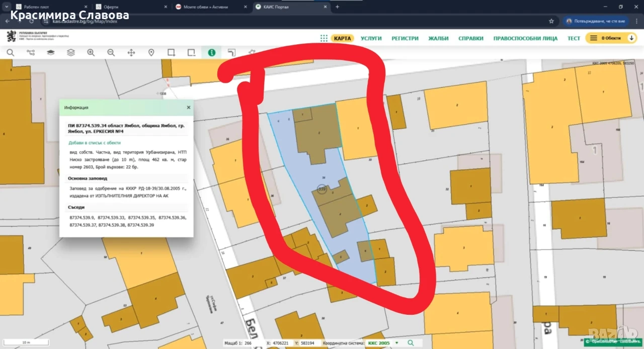Switch to the Оферти browser tab
The width and height of the screenshot is (644, 349).
131,7
